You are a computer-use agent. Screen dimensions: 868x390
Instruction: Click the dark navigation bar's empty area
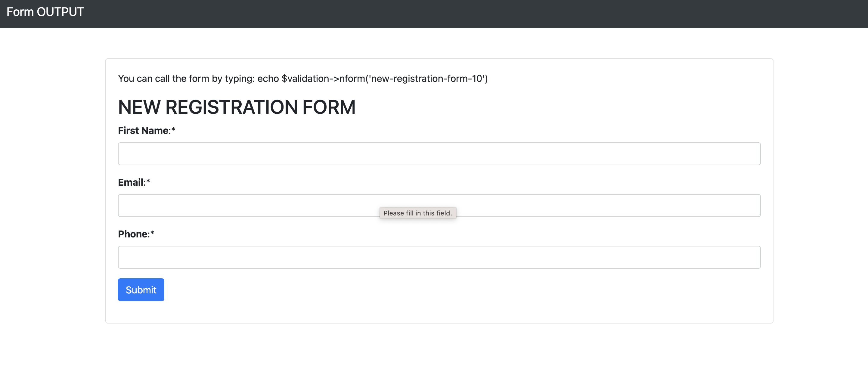(x=472, y=14)
